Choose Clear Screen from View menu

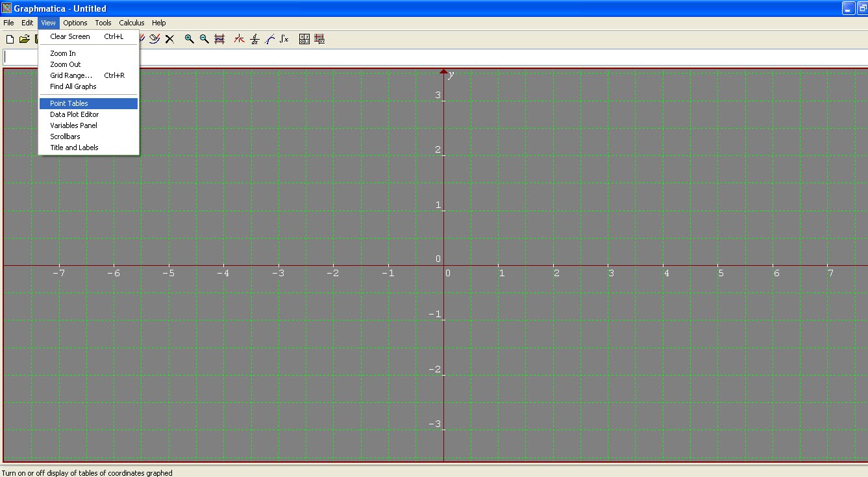89,36
